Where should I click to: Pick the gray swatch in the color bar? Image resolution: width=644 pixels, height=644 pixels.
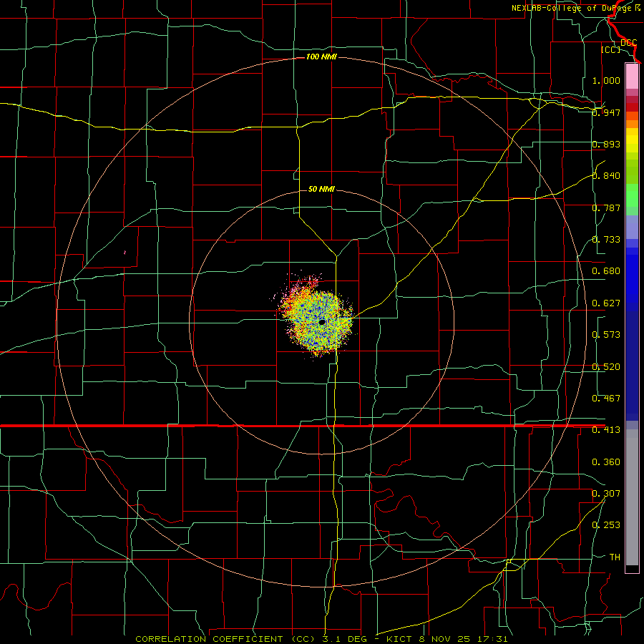coord(632,497)
